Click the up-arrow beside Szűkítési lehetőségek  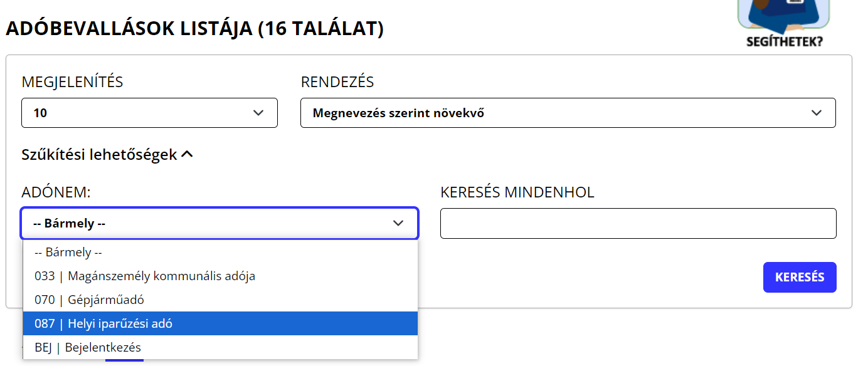pos(187,155)
